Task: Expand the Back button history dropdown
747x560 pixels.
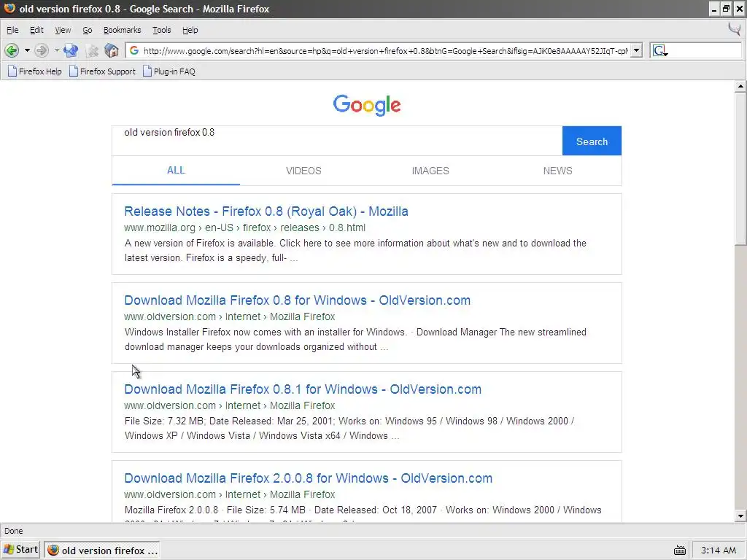Action: pos(27,50)
